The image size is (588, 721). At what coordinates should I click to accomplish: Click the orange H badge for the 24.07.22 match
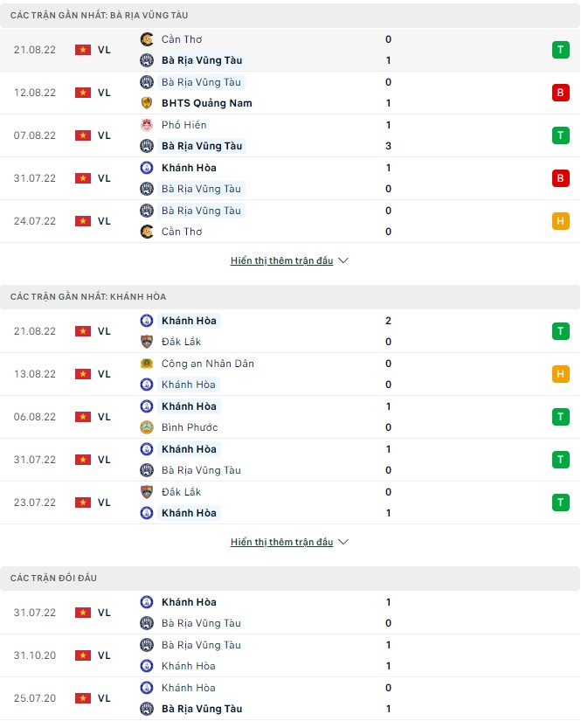560,221
